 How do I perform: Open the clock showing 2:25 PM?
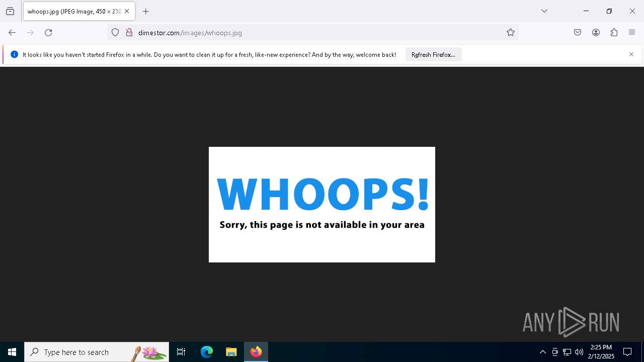[601, 352]
